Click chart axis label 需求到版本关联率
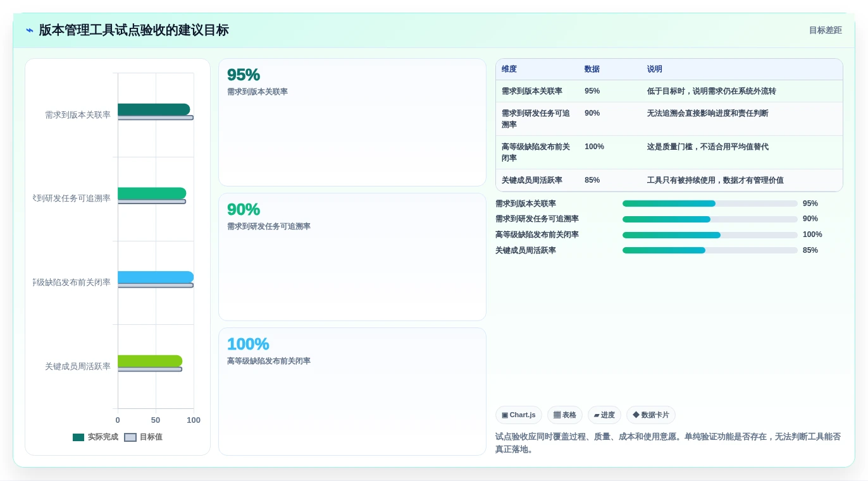 click(x=78, y=115)
